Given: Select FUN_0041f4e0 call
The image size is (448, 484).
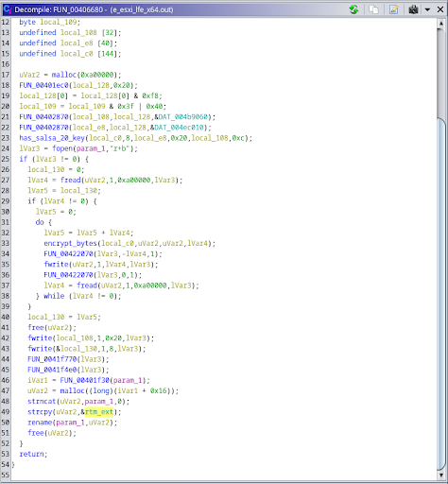Looking at the screenshot, I should [52, 370].
